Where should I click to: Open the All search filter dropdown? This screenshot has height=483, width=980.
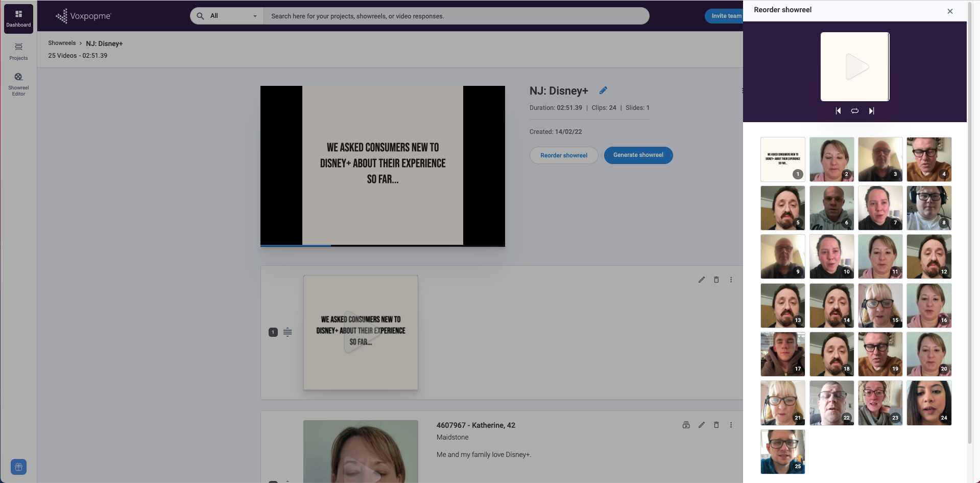tap(233, 16)
